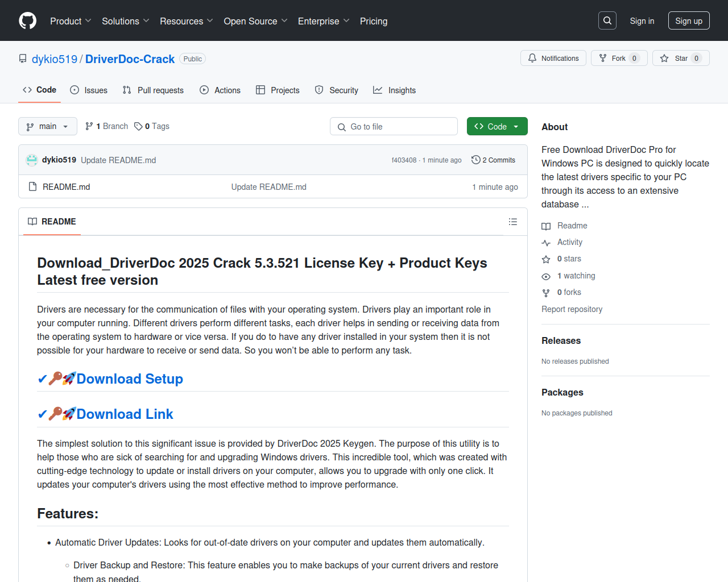Click the Go to file search field
The width and height of the screenshot is (728, 582).
pyautogui.click(x=394, y=126)
